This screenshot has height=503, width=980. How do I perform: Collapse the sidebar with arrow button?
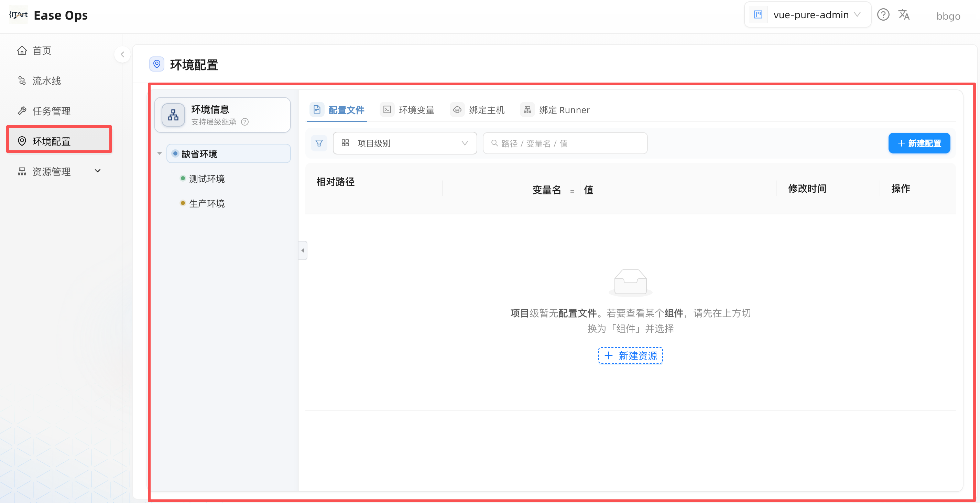pos(122,54)
